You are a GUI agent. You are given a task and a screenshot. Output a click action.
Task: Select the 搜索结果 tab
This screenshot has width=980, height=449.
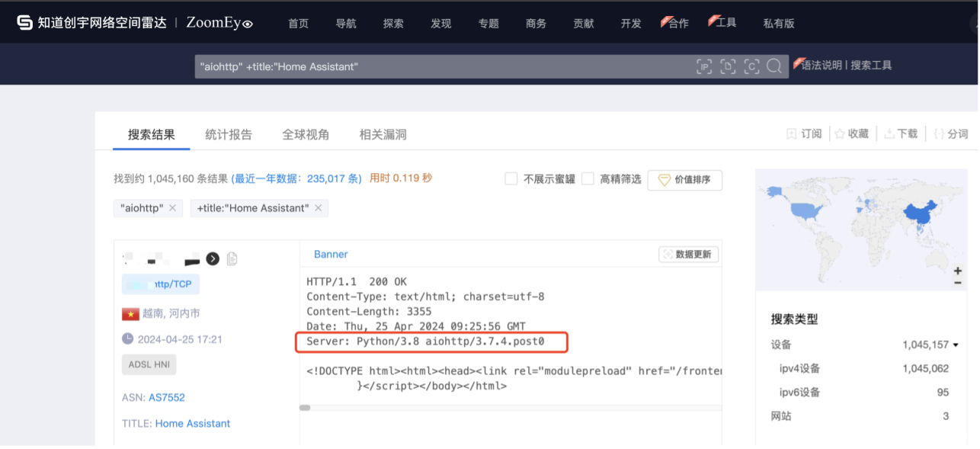152,134
